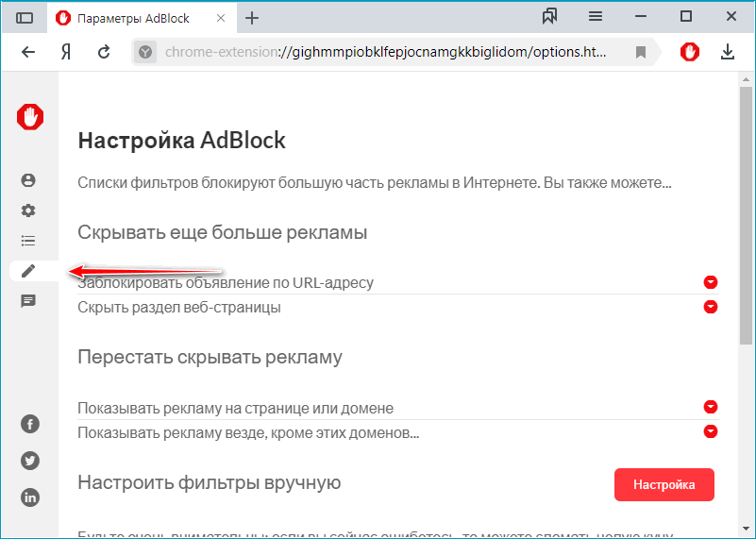Expand Скрыть раздел веб-страницы
Image resolution: width=756 pixels, height=539 pixels.
(710, 307)
